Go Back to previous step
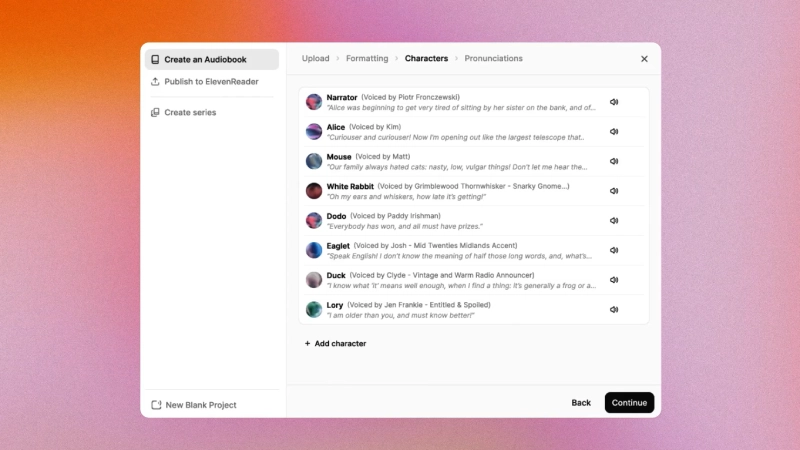The height and width of the screenshot is (450, 800). (581, 403)
